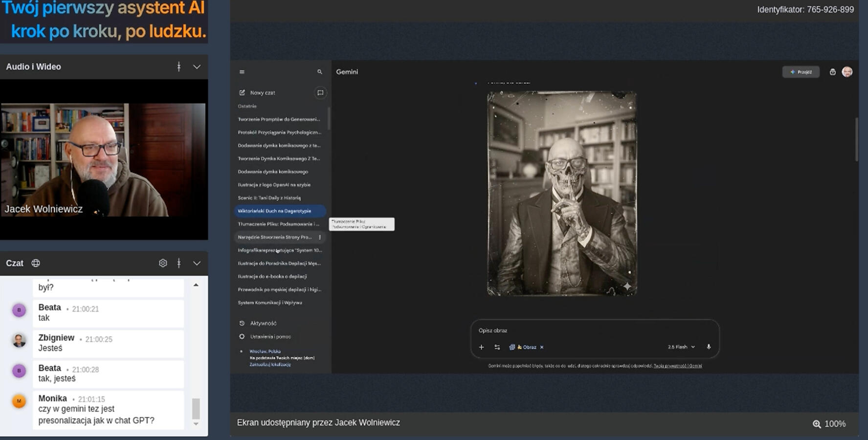
Task: Open three-dot menu for Narzędzie Stworzenia Strony
Action: click(x=320, y=237)
